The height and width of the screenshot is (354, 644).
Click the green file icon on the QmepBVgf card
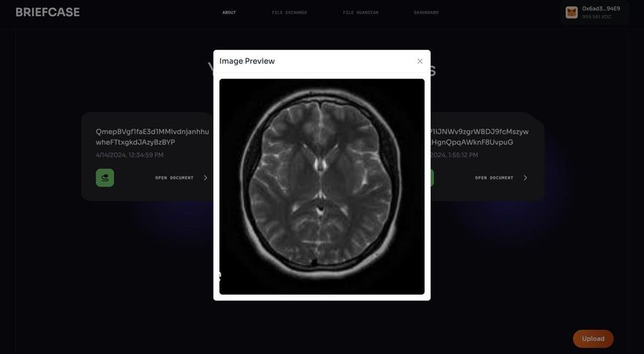coord(105,178)
